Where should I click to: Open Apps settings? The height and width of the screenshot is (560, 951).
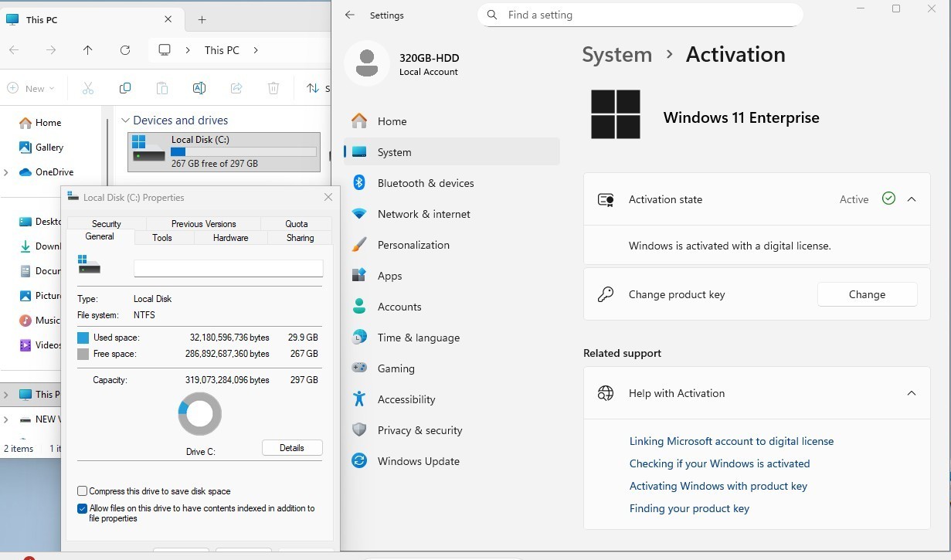coord(451,276)
